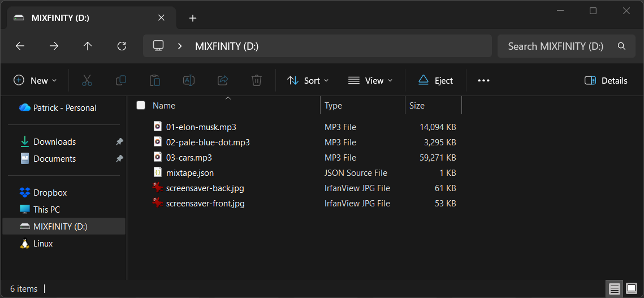Click the 03-cars.mp3 file icon
Screen dimensions: 644x298
click(x=157, y=157)
